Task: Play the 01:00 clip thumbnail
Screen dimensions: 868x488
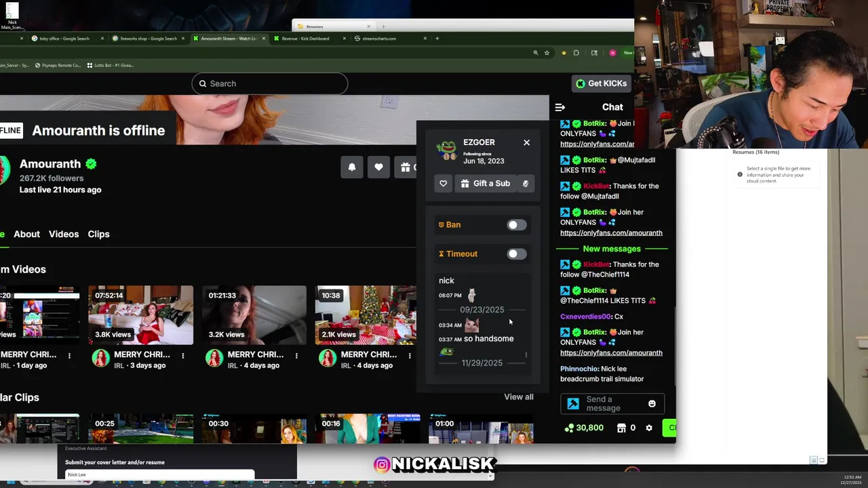Action: pos(481,428)
